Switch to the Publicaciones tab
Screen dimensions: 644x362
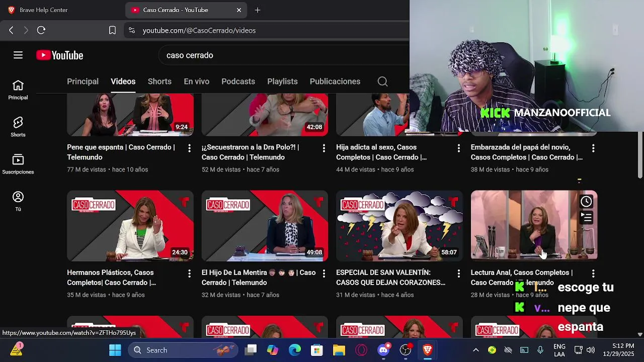point(335,81)
